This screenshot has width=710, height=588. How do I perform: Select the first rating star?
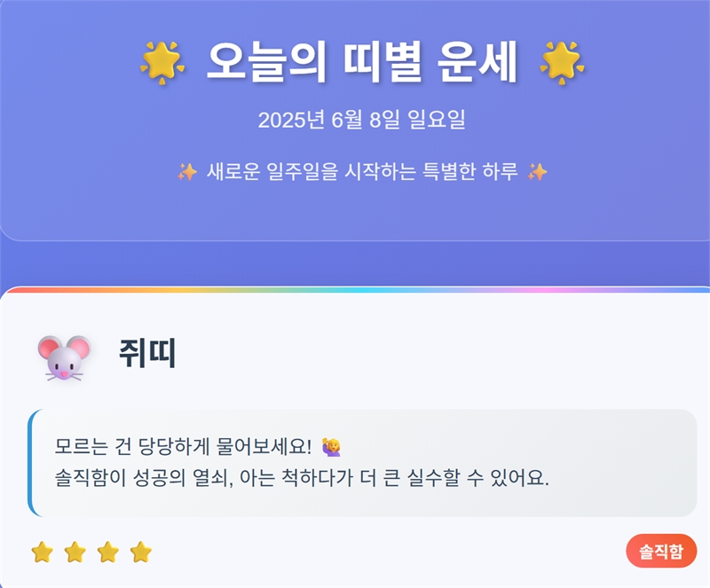click(42, 553)
